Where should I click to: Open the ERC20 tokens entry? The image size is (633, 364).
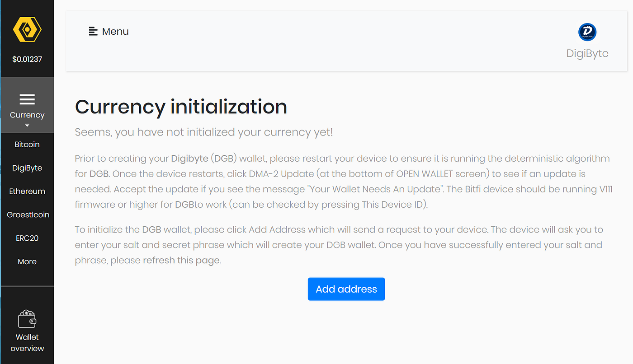click(x=27, y=238)
